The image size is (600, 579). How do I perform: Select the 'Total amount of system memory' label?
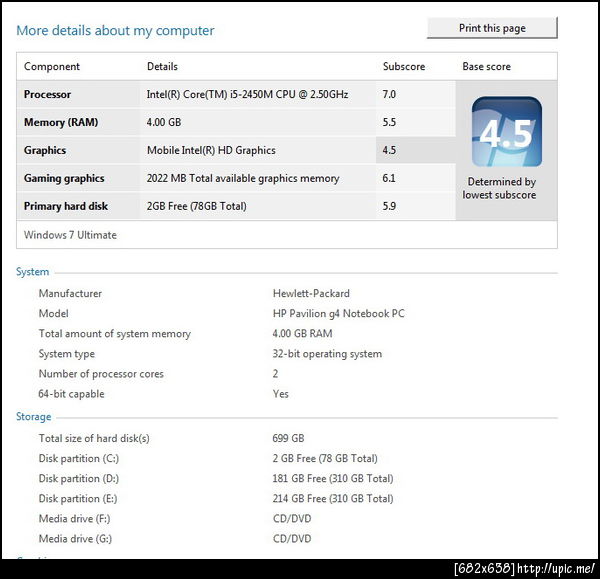point(114,334)
